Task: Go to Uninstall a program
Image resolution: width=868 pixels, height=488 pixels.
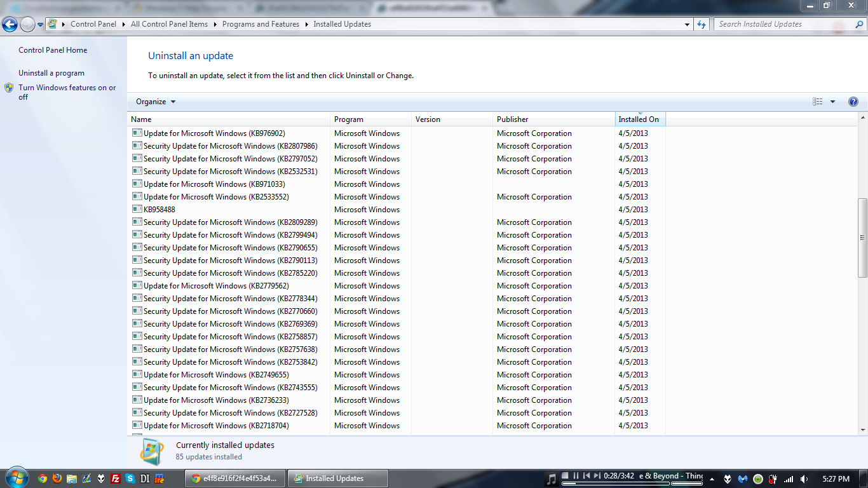Action: point(51,73)
